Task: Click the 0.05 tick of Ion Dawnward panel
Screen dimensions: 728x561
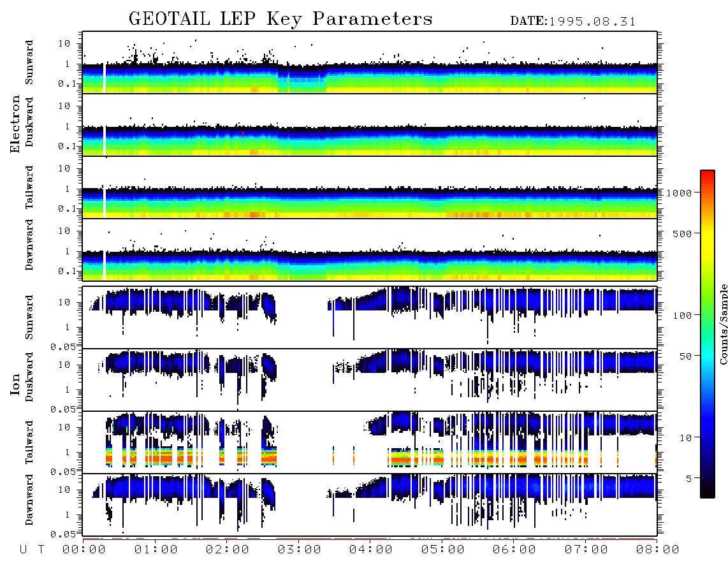Action: 64,534
